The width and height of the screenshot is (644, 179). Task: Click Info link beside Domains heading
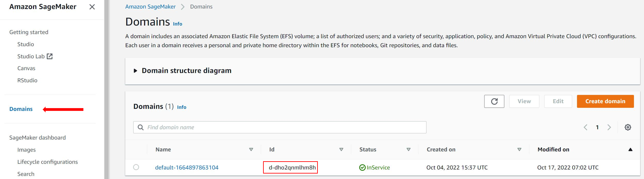[x=177, y=24]
